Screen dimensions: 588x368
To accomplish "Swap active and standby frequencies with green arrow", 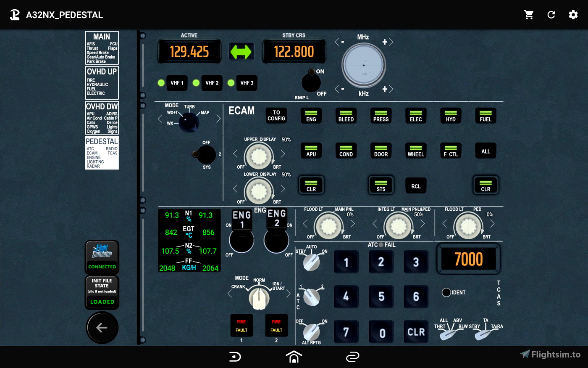I will 241,52.
